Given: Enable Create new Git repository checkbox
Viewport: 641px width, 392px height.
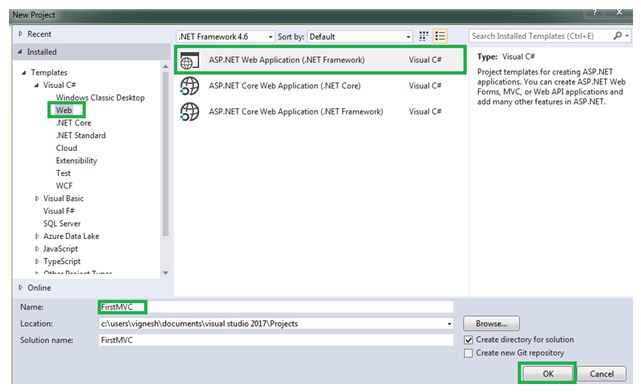Looking at the screenshot, I should [468, 353].
